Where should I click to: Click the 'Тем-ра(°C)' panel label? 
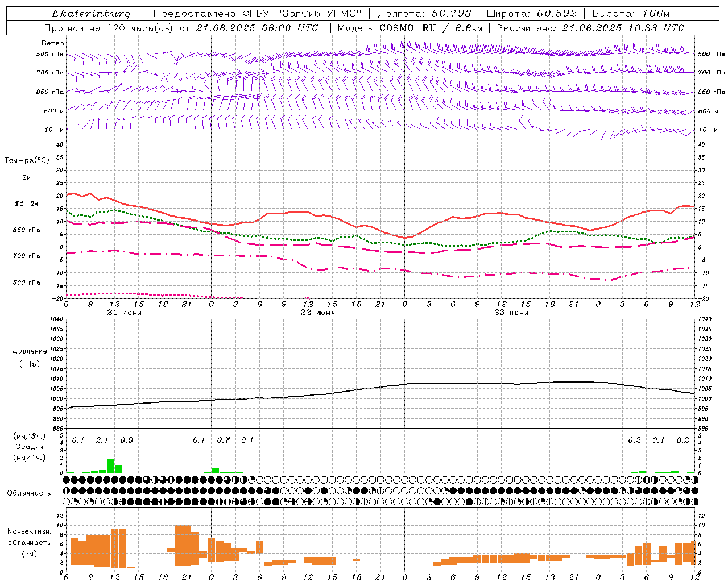pyautogui.click(x=27, y=161)
